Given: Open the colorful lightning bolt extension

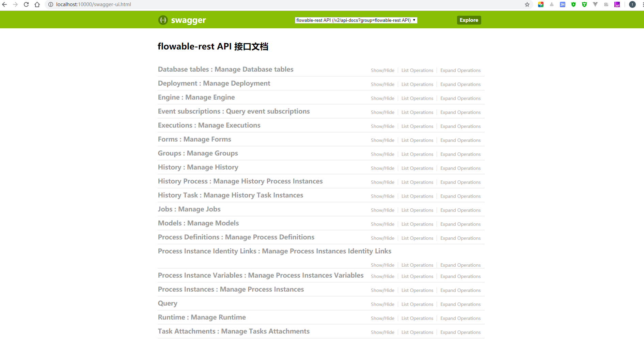Looking at the screenshot, I should [541, 4].
